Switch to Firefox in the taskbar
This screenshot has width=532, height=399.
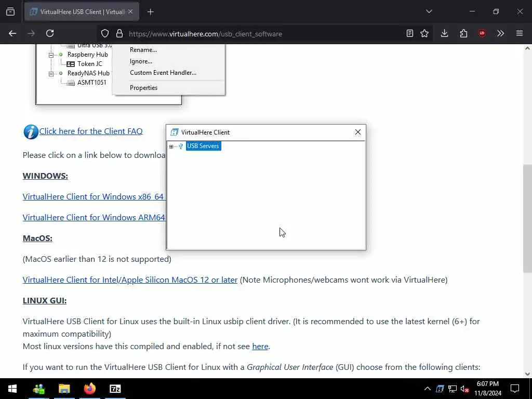tap(89, 389)
